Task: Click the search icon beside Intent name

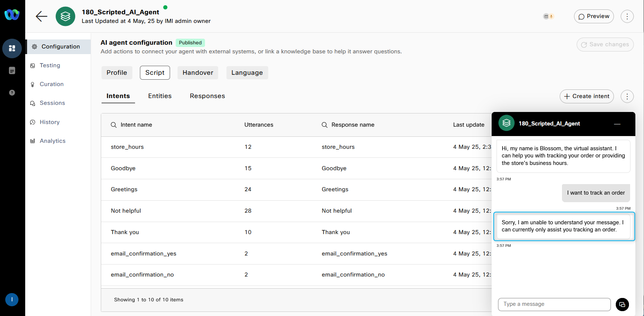Action: click(114, 125)
